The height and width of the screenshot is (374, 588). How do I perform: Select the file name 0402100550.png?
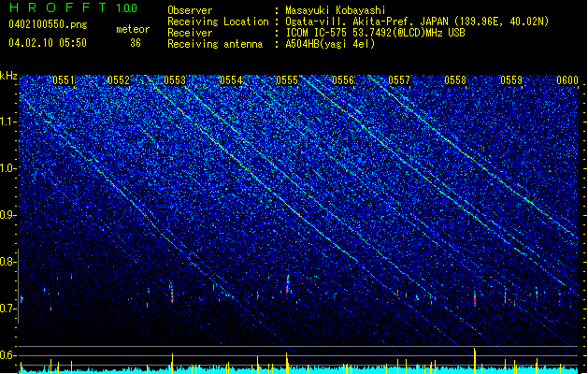48,24
